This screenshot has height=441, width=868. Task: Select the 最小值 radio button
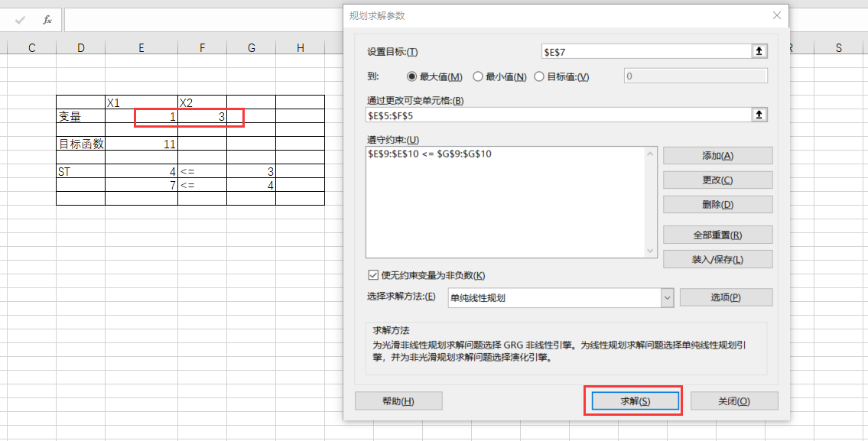(476, 75)
